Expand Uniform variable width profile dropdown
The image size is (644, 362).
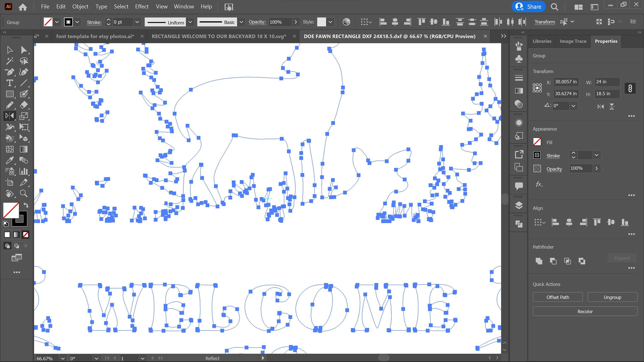click(190, 22)
